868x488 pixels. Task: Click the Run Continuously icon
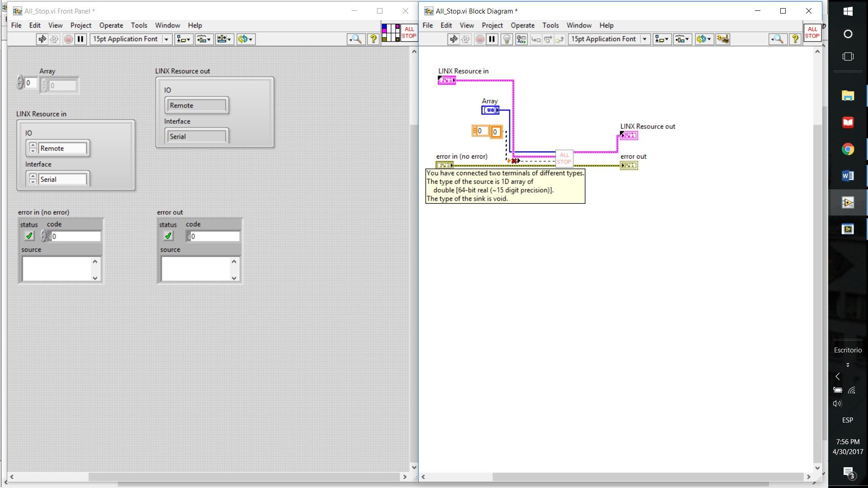[466, 39]
